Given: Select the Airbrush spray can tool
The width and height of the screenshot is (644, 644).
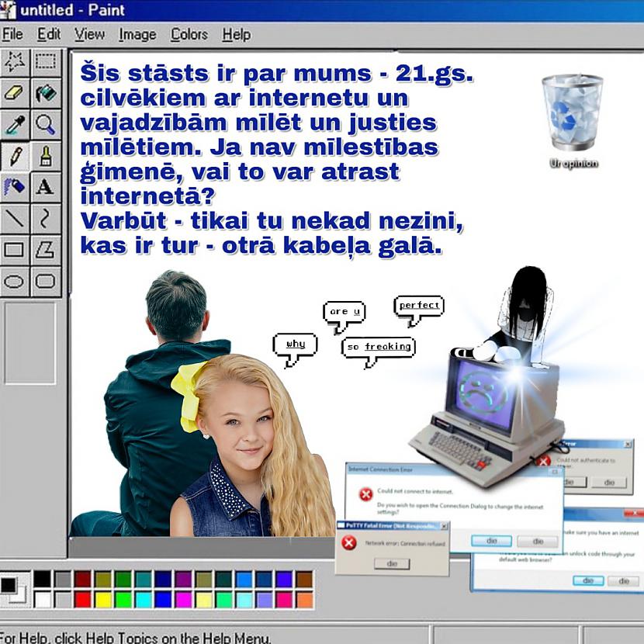Looking at the screenshot, I should 15,187.
